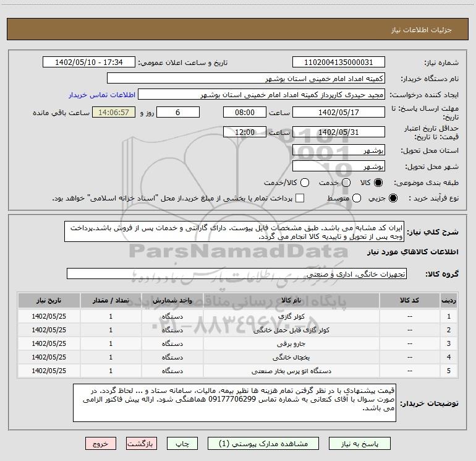Click the validity time field 12:00

(x=245, y=132)
